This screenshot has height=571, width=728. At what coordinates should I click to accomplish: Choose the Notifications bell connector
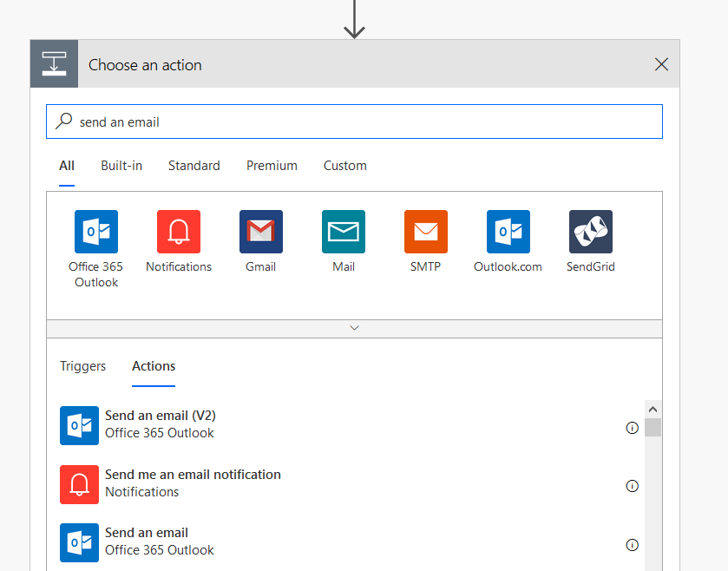(x=179, y=232)
